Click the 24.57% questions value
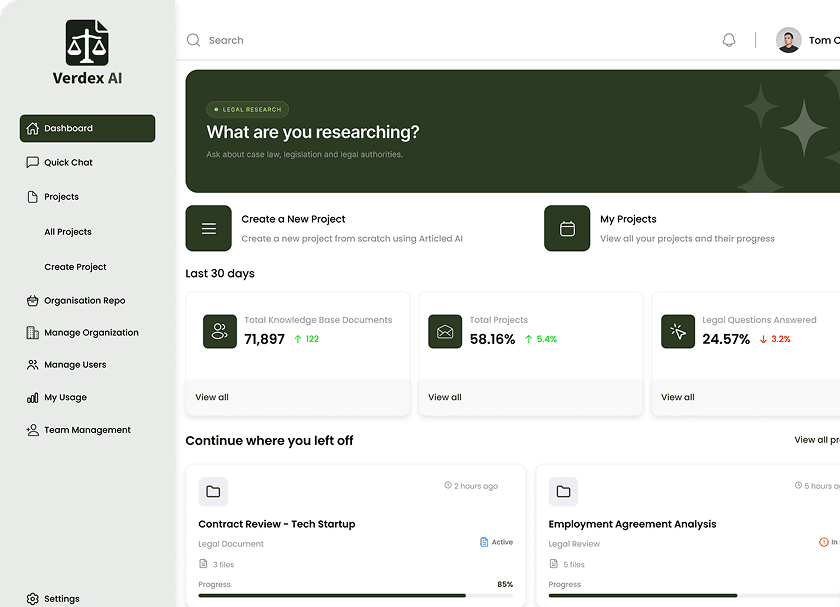 [726, 339]
